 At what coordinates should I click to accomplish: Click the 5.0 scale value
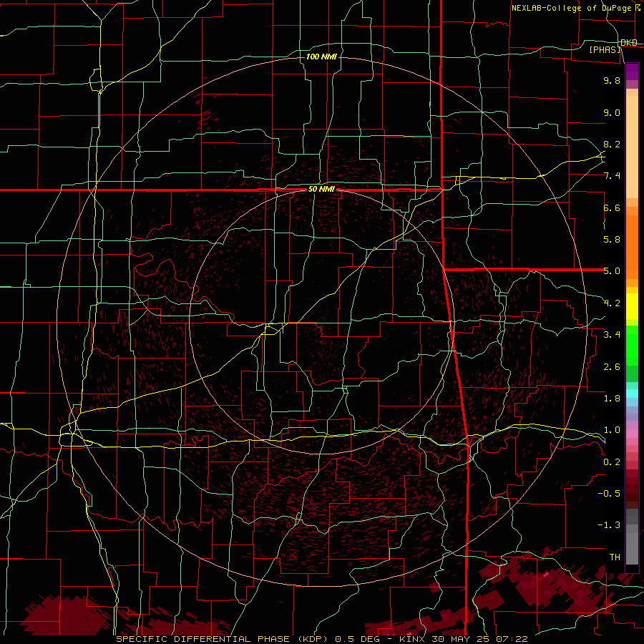pos(612,271)
